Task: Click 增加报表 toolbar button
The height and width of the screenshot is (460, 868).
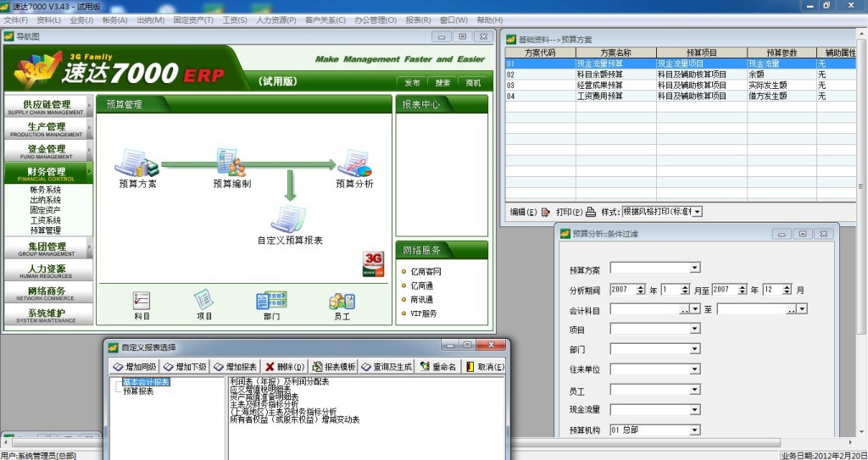Action: point(236,367)
